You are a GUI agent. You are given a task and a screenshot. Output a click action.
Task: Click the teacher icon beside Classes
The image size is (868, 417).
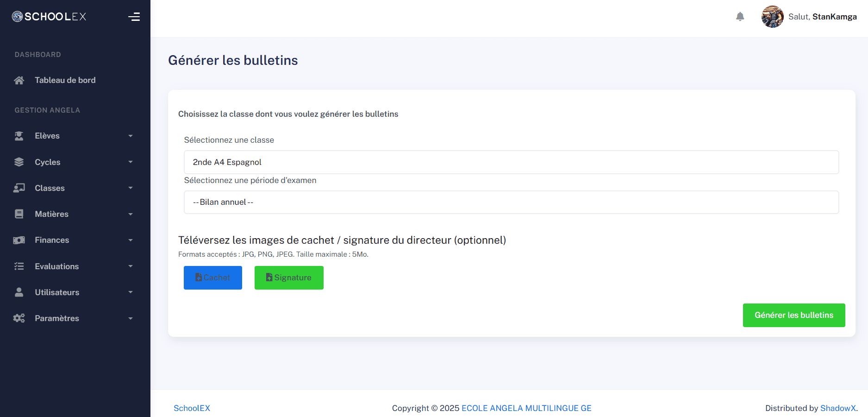[x=19, y=188]
